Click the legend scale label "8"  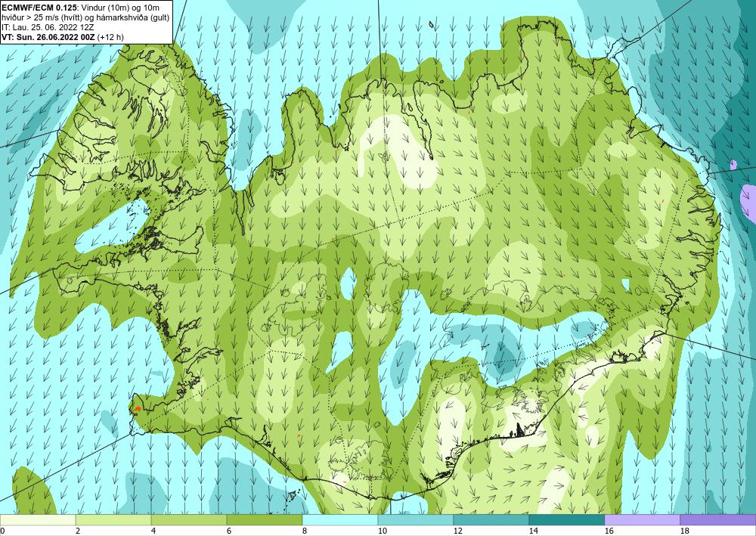pyautogui.click(x=305, y=531)
